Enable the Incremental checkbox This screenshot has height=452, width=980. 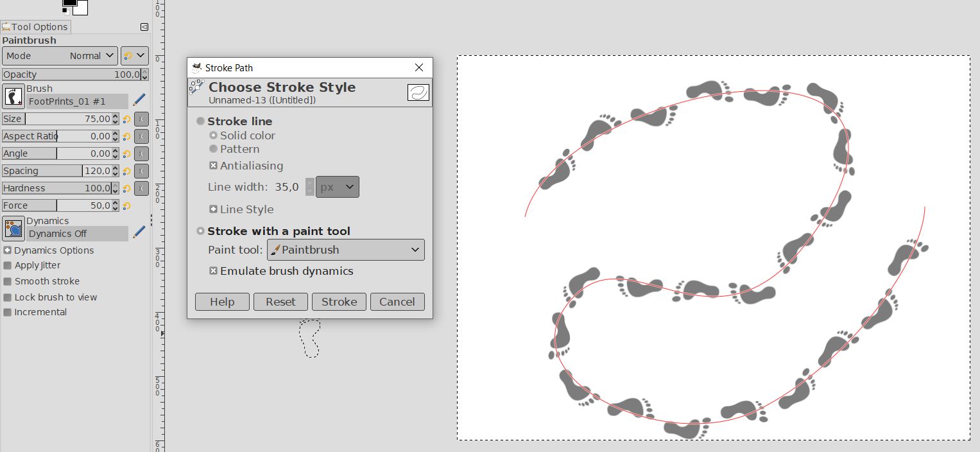point(7,312)
